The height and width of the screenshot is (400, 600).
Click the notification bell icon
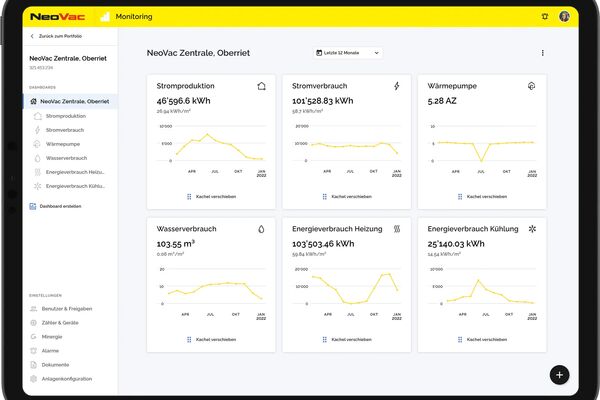(544, 16)
